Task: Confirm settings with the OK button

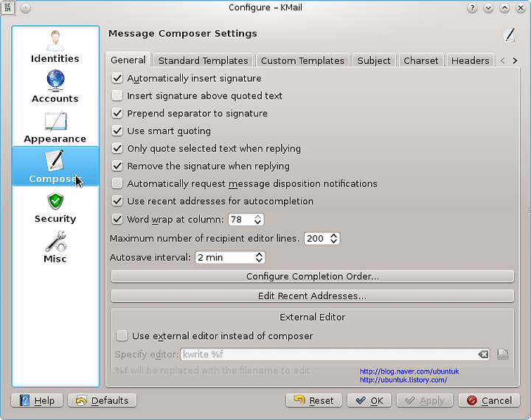Action: [369, 400]
